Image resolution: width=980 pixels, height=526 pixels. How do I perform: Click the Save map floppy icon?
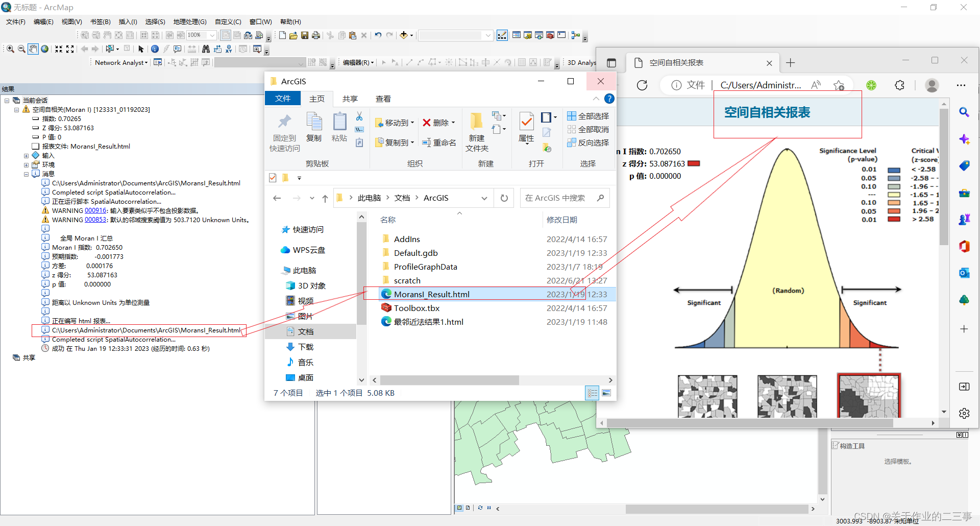click(x=305, y=35)
